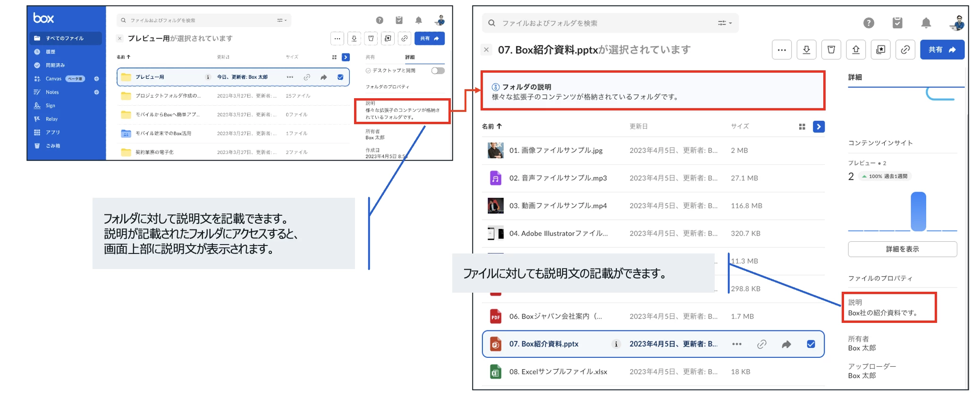The image size is (980, 397).
Task: Select すべてのファイル in the left window sidebar
Action: [66, 38]
